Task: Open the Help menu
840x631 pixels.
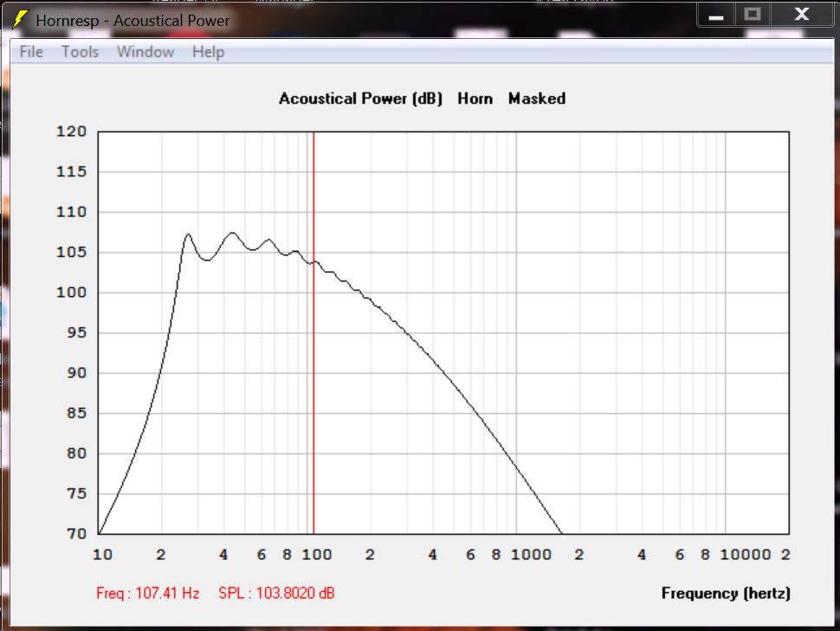Action: pyautogui.click(x=208, y=53)
